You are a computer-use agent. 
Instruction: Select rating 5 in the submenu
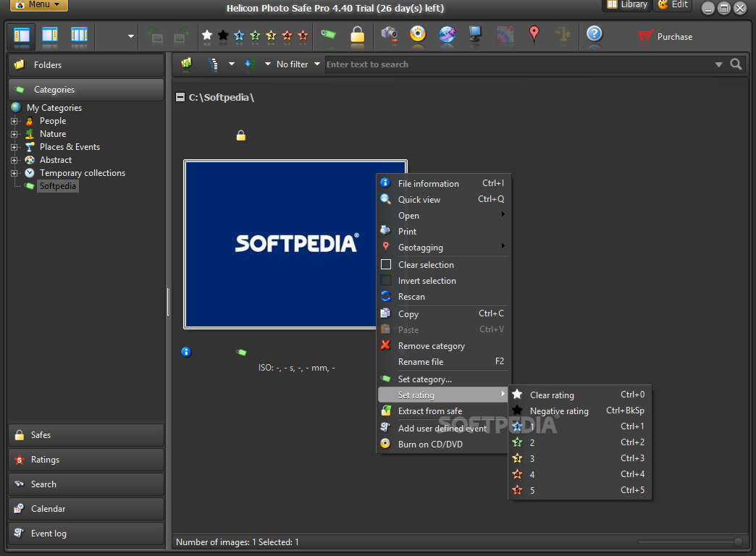pos(579,490)
